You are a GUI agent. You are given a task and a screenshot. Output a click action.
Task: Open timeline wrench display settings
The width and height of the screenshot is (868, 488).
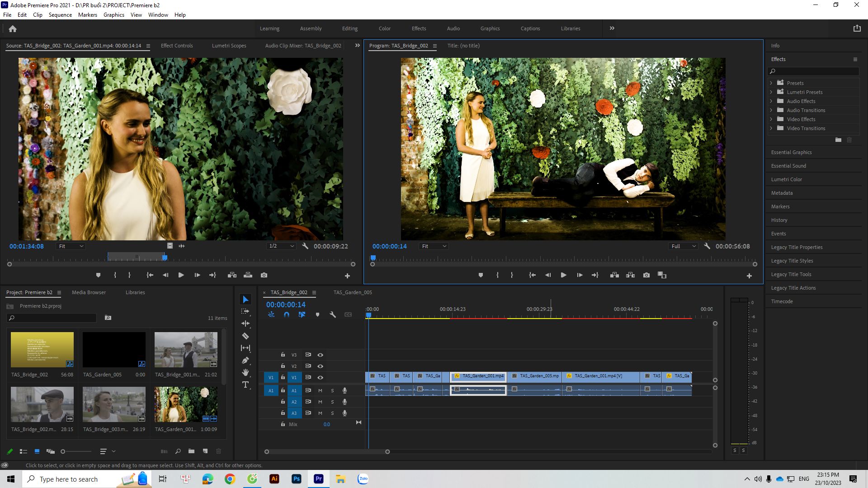(333, 314)
